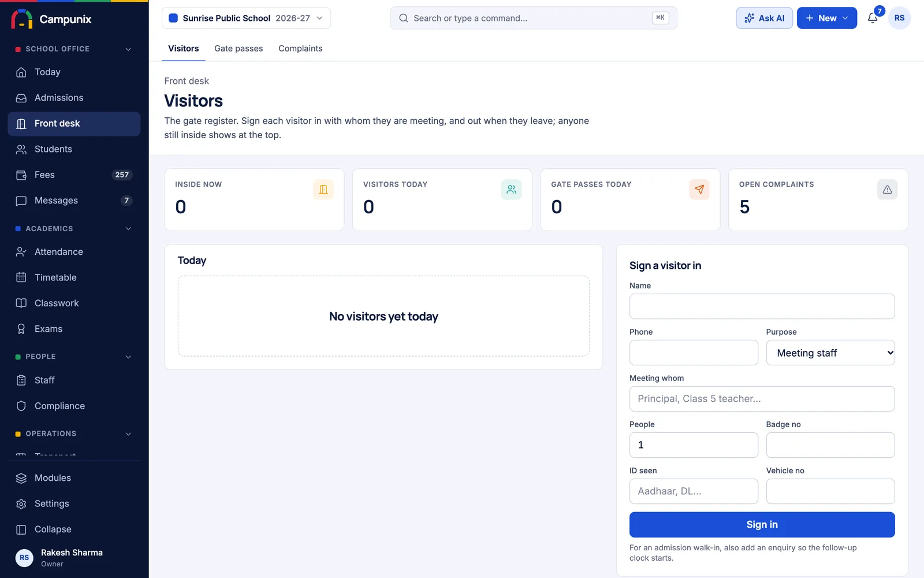Image resolution: width=924 pixels, height=578 pixels.
Task: Open the Attendance page
Action: [74, 252]
